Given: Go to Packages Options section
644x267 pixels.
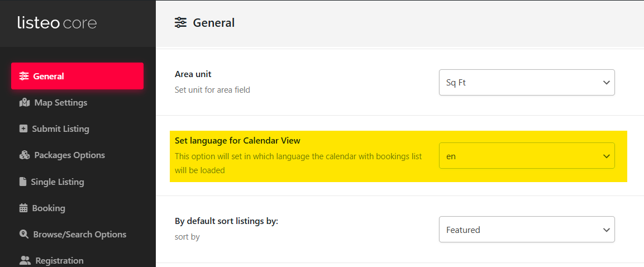Looking at the screenshot, I should 69,155.
